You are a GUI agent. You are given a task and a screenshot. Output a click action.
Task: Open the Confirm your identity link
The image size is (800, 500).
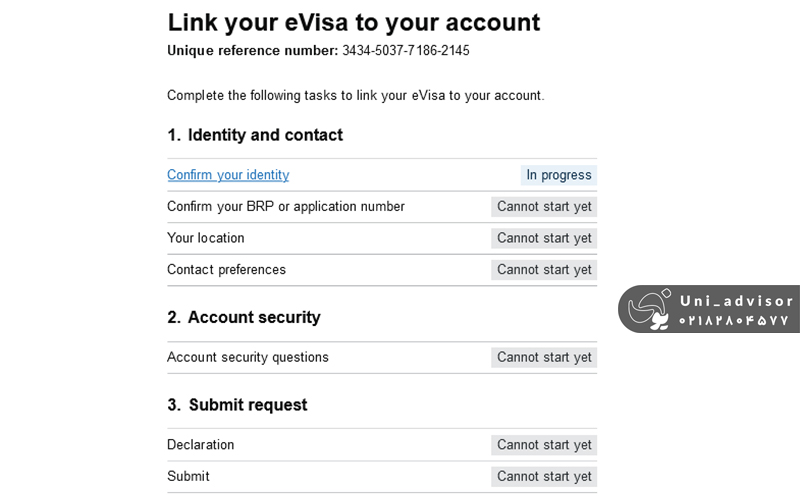point(228,175)
